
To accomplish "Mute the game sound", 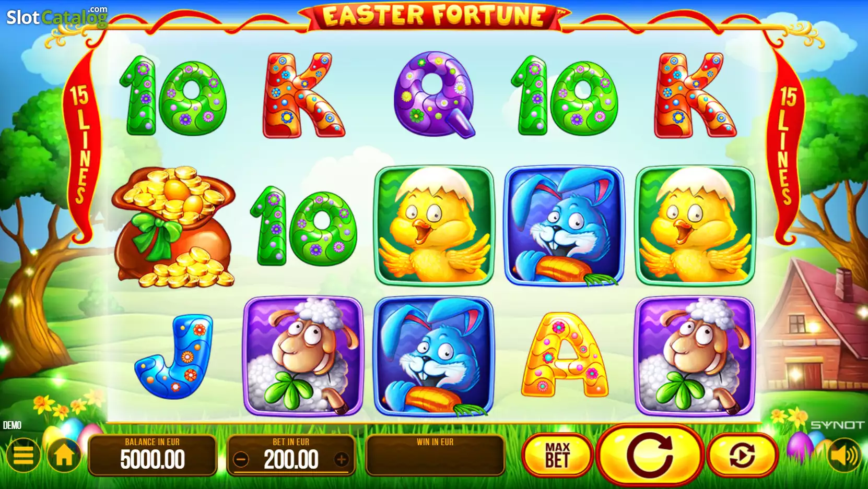I will point(844,455).
